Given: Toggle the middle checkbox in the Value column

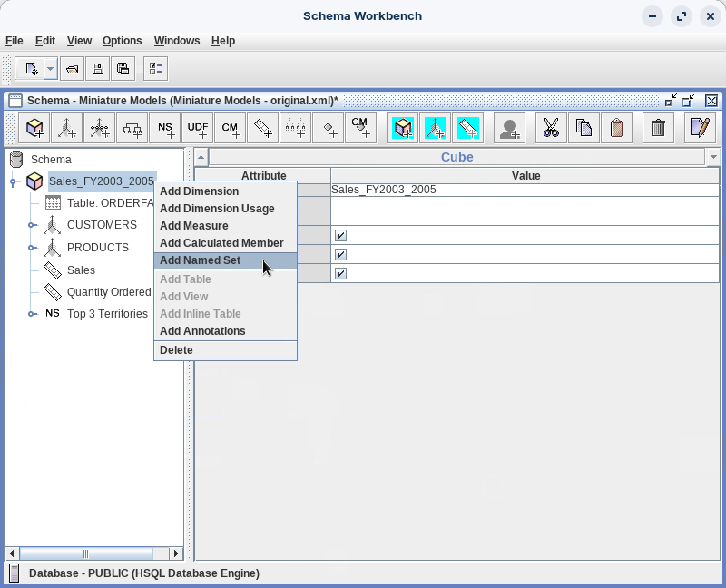Looking at the screenshot, I should pos(340,254).
